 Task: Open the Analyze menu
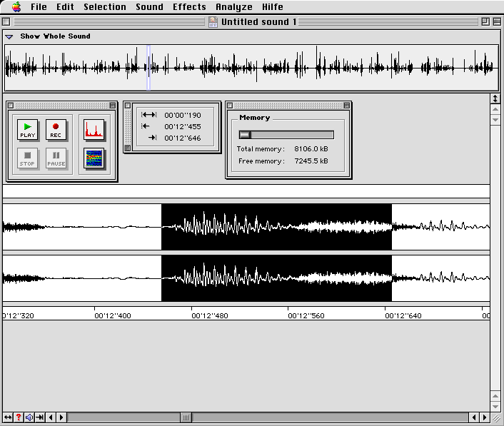233,6
